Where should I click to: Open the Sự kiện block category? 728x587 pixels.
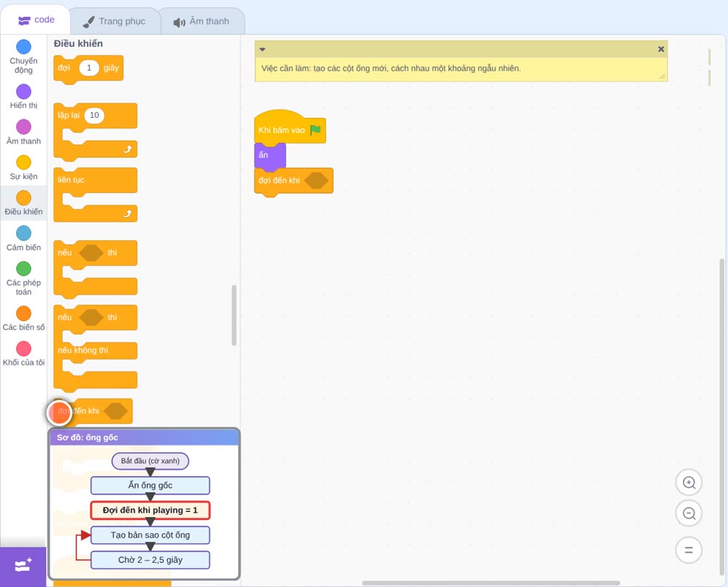(24, 168)
